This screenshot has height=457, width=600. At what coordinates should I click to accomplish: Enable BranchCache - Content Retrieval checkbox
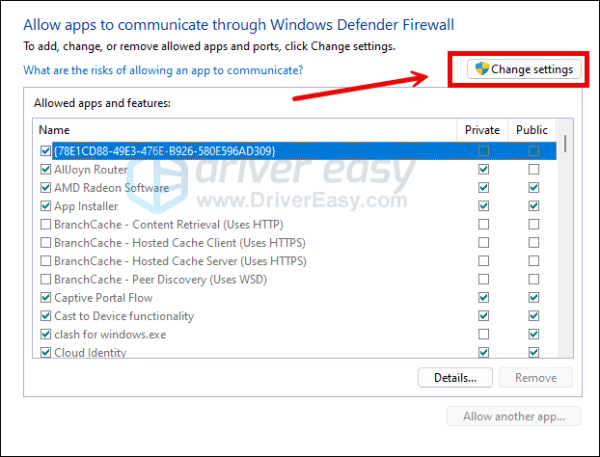click(45, 224)
